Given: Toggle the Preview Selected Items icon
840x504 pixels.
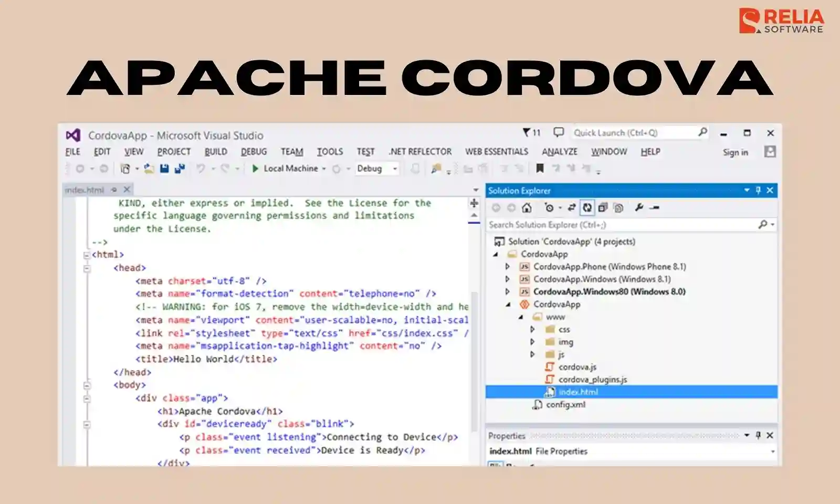Looking at the screenshot, I should [x=654, y=208].
